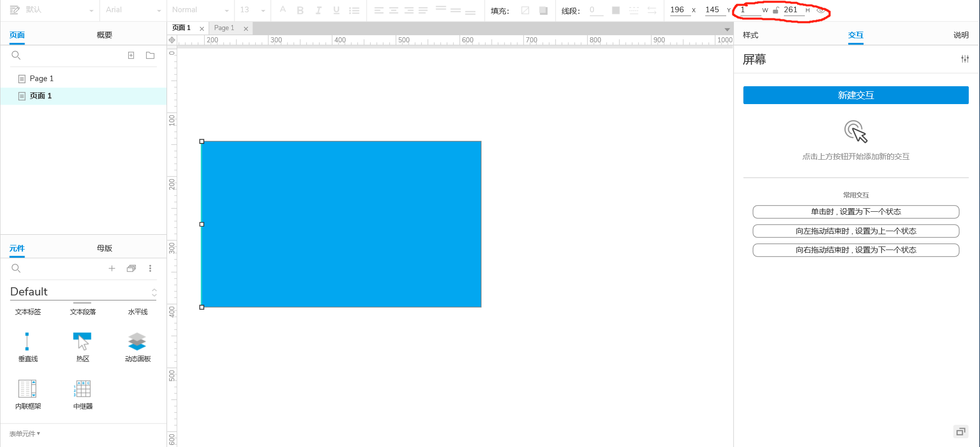
Task: Switch to the 概要 outline tab
Action: coord(105,35)
